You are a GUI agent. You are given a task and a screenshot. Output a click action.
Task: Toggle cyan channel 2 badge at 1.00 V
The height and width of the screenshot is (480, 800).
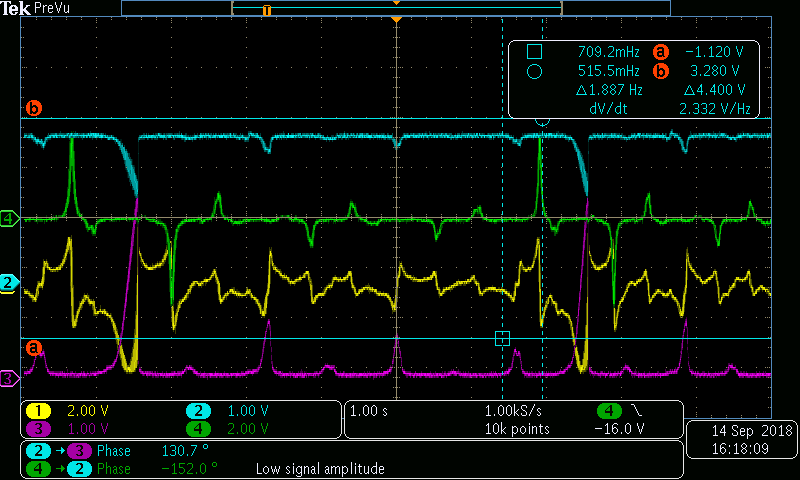point(198,411)
